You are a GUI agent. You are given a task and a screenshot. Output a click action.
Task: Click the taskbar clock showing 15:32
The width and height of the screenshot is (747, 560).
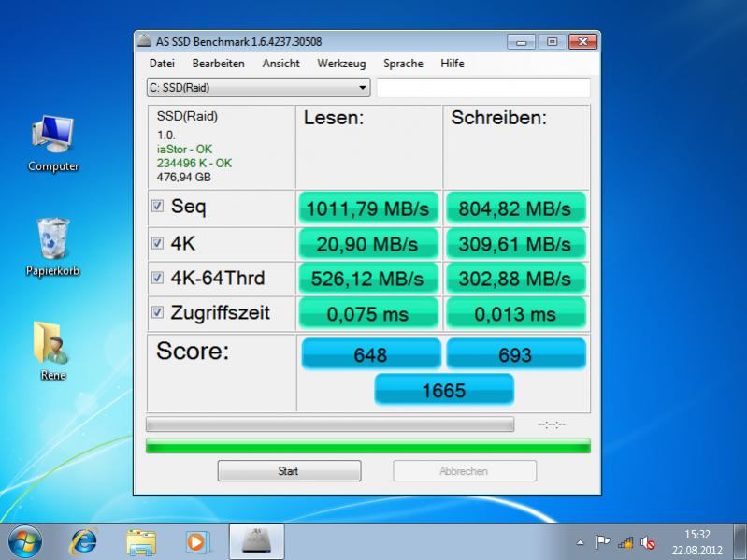click(x=697, y=542)
